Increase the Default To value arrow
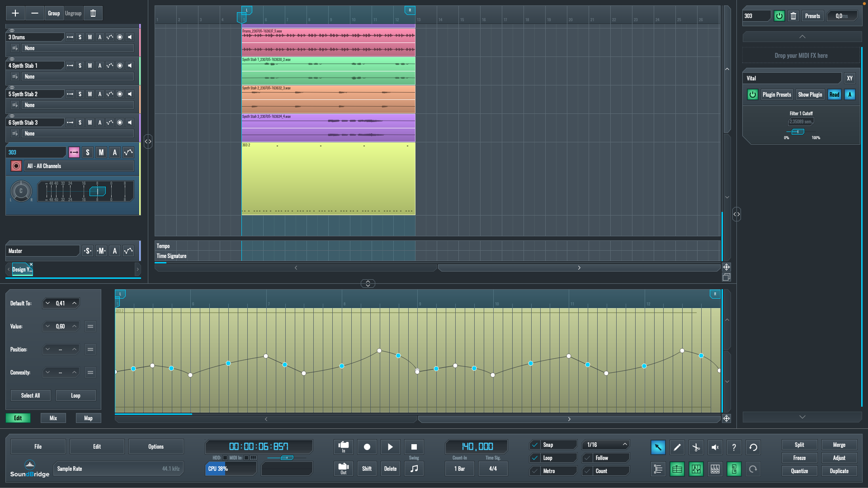Image resolution: width=868 pixels, height=488 pixels. [74, 303]
